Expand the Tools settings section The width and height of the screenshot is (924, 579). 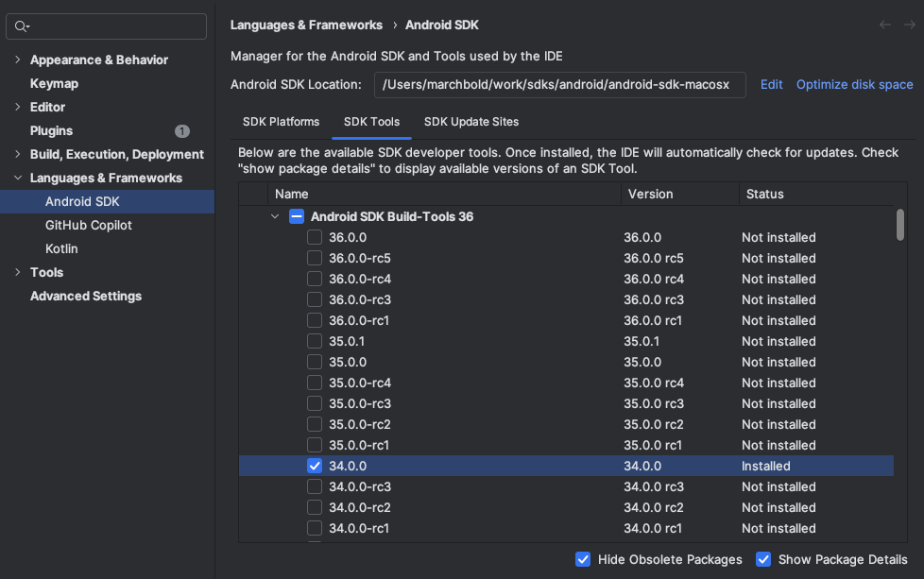18,272
